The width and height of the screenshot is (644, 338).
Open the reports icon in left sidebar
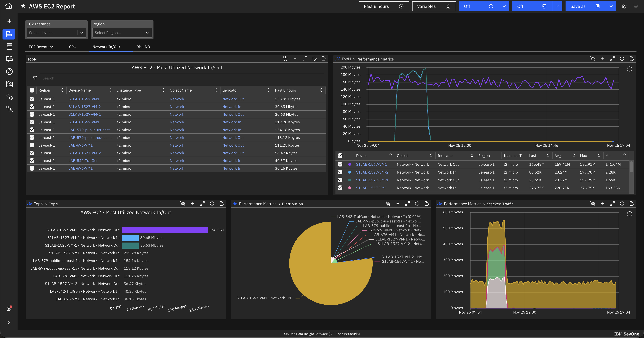point(9,34)
